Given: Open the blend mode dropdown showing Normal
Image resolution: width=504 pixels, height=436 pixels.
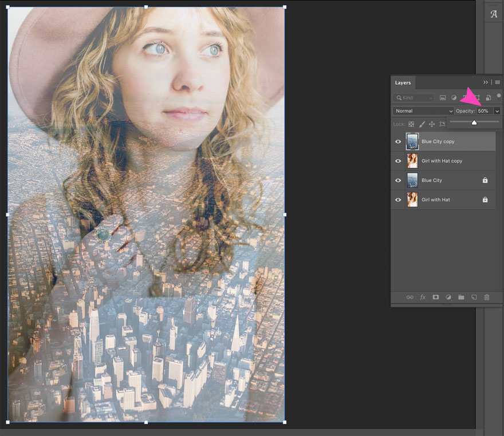Looking at the screenshot, I should pos(422,110).
